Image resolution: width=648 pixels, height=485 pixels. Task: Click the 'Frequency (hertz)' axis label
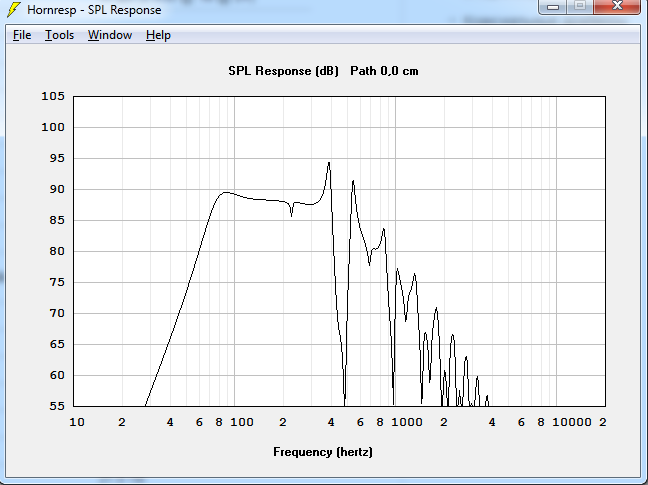pyautogui.click(x=323, y=452)
